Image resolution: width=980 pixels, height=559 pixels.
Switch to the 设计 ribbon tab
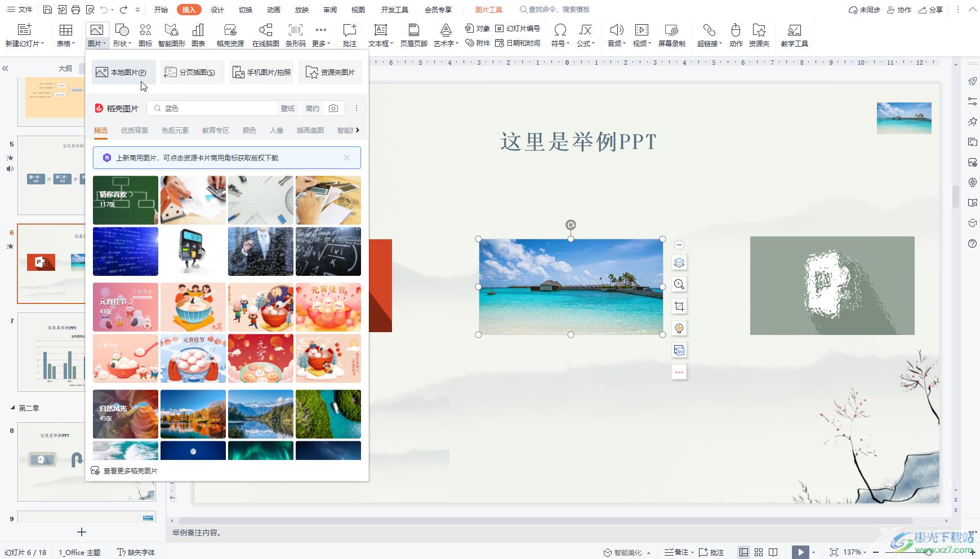[x=217, y=10]
